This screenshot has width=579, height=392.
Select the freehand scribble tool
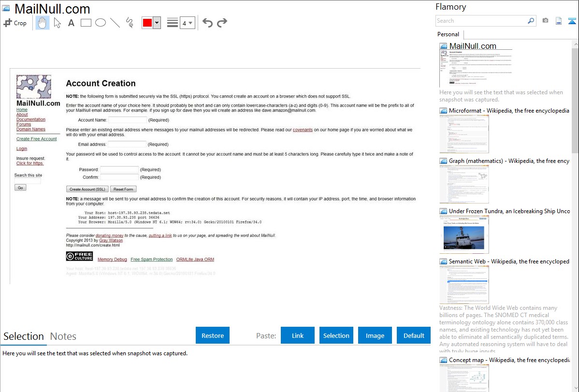(x=129, y=23)
